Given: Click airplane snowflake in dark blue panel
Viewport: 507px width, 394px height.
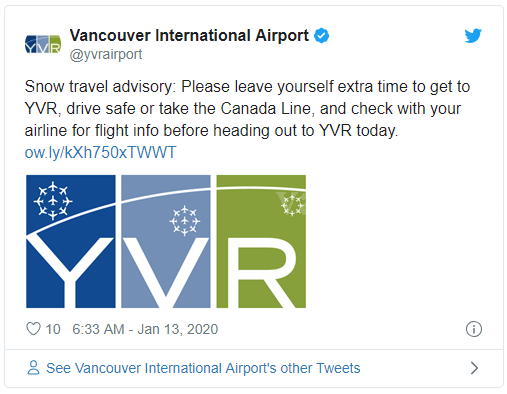Looking at the screenshot, I should (x=53, y=201).
